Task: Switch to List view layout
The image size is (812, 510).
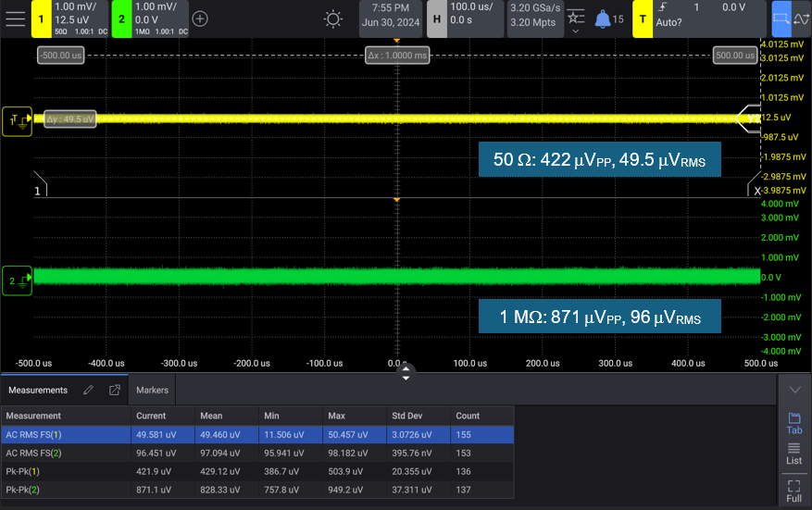Action: tap(793, 454)
